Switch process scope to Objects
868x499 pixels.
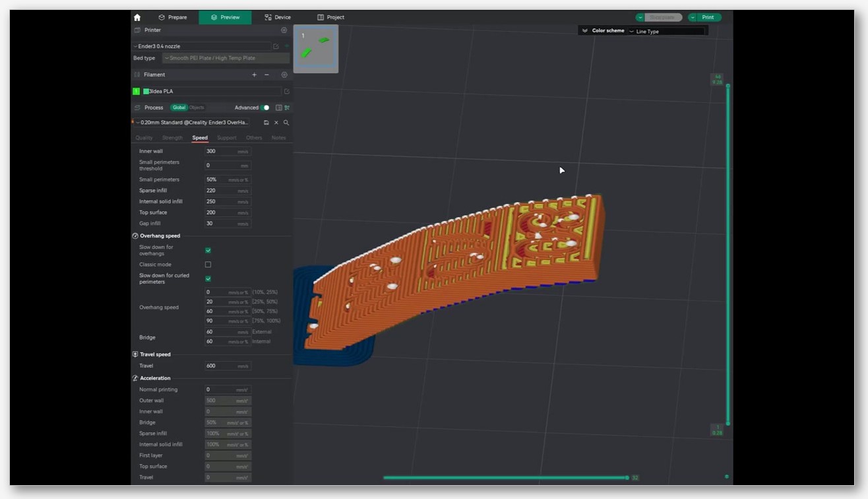point(197,108)
